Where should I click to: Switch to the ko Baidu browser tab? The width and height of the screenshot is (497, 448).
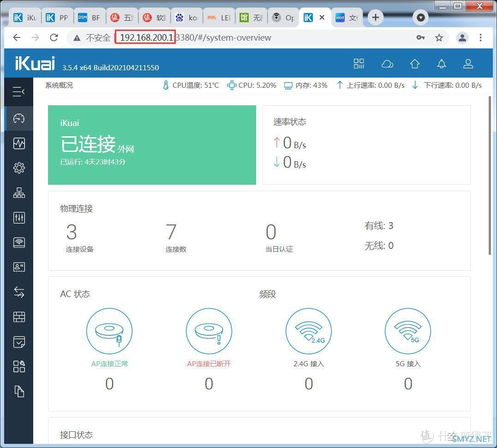point(186,18)
